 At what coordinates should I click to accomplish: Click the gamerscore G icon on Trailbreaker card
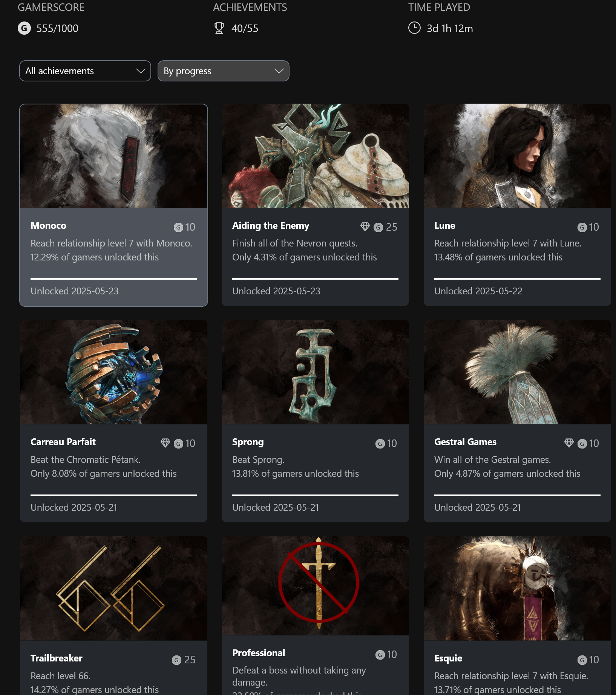[176, 660]
